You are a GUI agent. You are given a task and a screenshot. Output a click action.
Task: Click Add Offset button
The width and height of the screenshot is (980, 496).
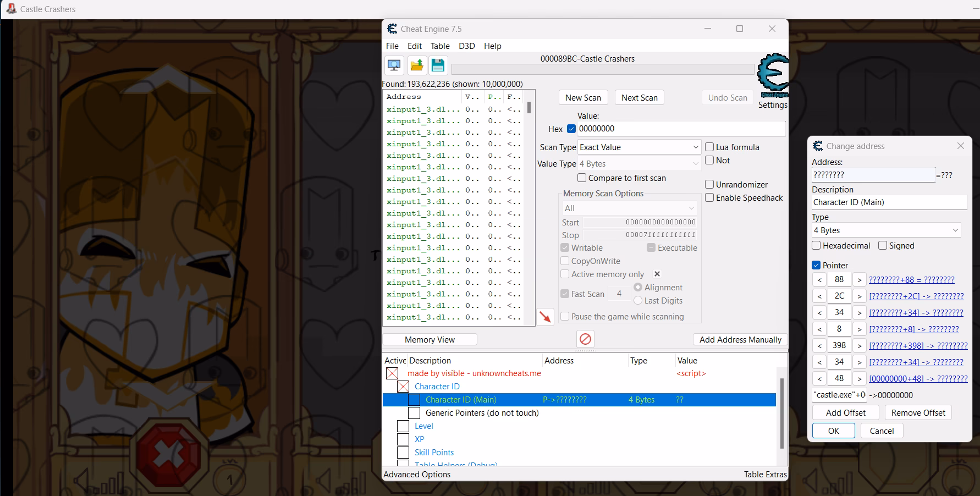pos(845,412)
